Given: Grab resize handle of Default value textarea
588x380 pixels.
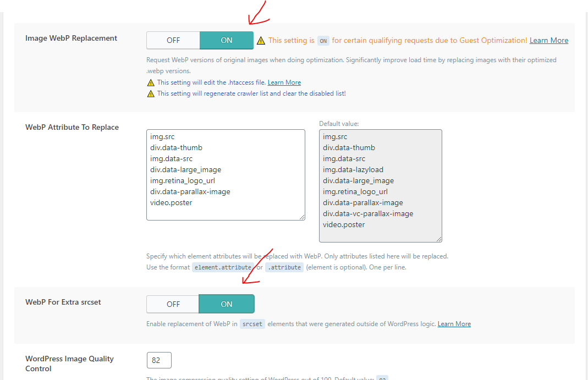Looking at the screenshot, I should click(439, 239).
